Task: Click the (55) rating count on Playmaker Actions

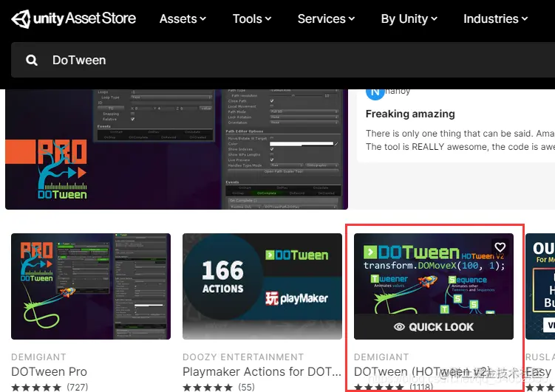Action: coord(246,387)
